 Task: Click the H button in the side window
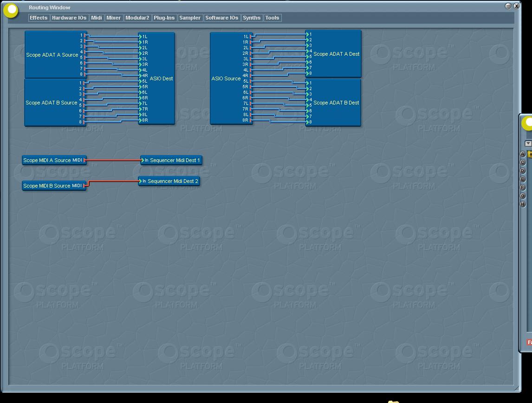click(523, 204)
